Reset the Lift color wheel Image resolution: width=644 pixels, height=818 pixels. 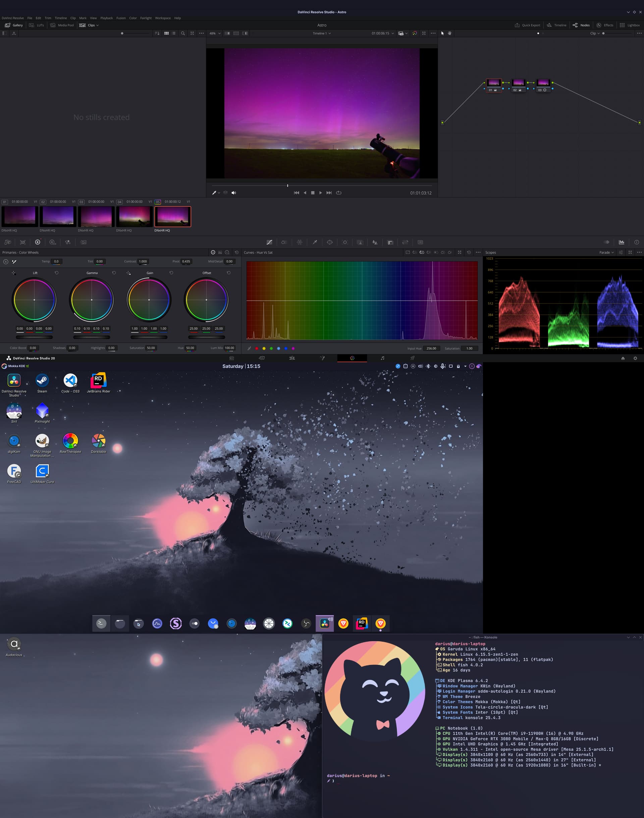pos(57,273)
